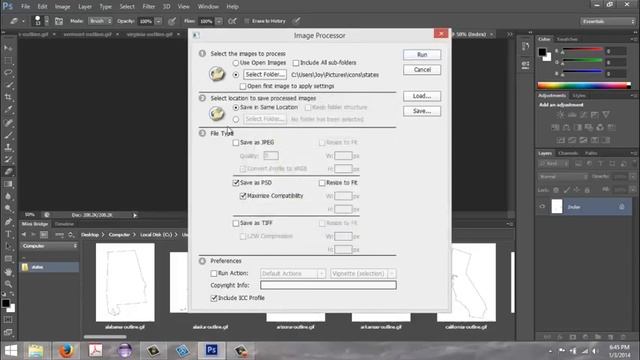Enable the Run Action checkbox
The height and width of the screenshot is (360, 640).
(213, 273)
